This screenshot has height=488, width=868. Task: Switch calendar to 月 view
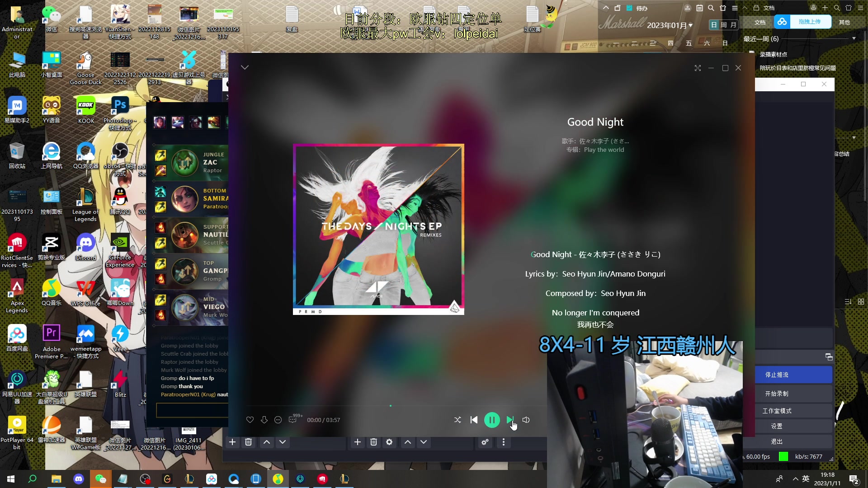click(733, 25)
